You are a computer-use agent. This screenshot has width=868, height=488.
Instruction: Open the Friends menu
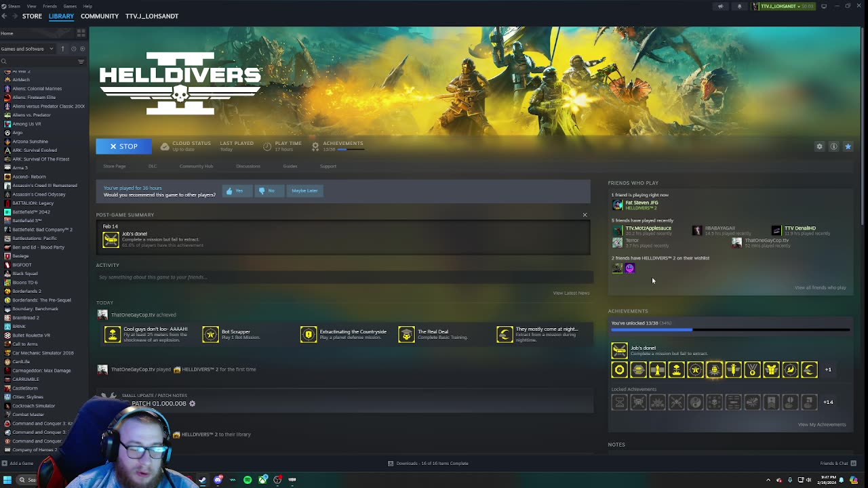50,6
